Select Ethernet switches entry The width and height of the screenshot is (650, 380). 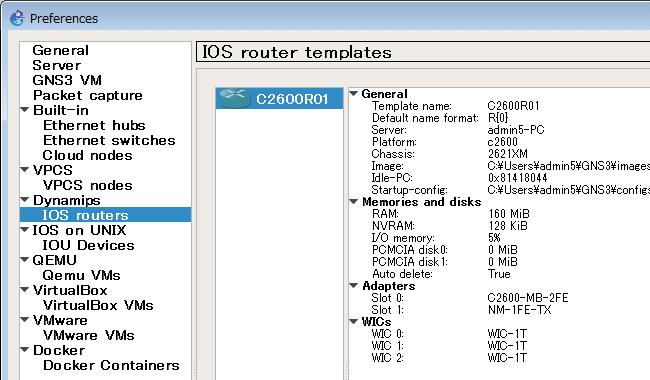pos(109,140)
